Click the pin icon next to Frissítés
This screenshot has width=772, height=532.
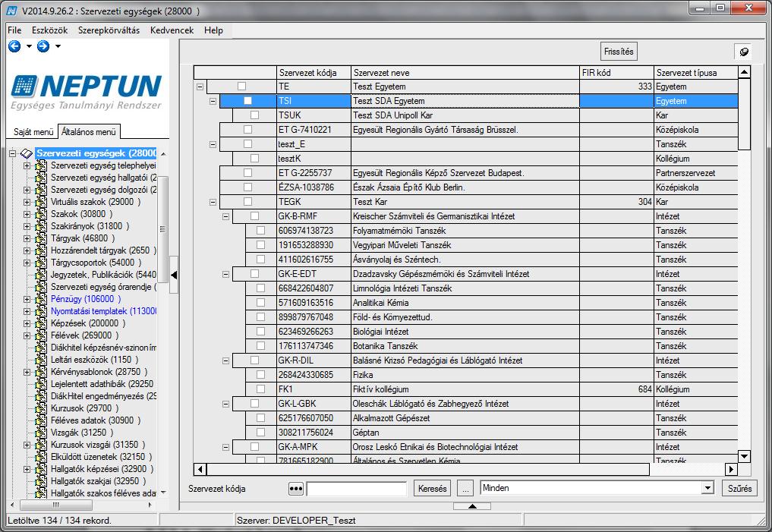pos(744,52)
